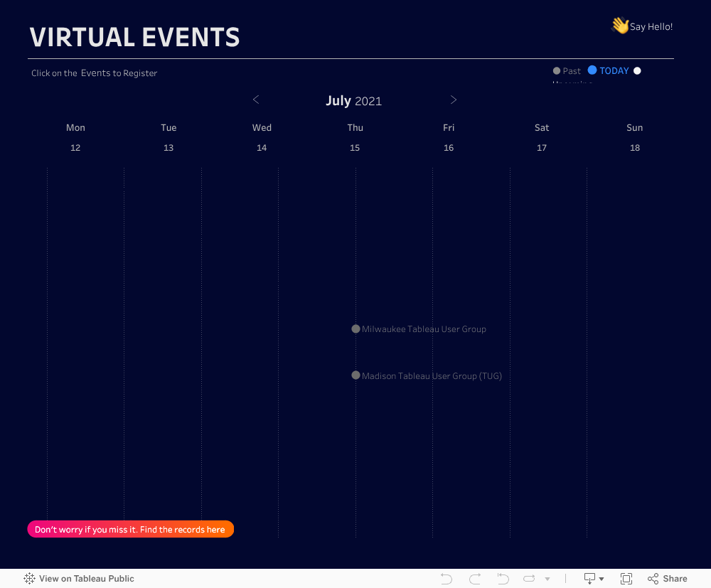This screenshot has width=711, height=588.
Task: Open Milwaukee Tableau User Group event text
Action: 424,329
